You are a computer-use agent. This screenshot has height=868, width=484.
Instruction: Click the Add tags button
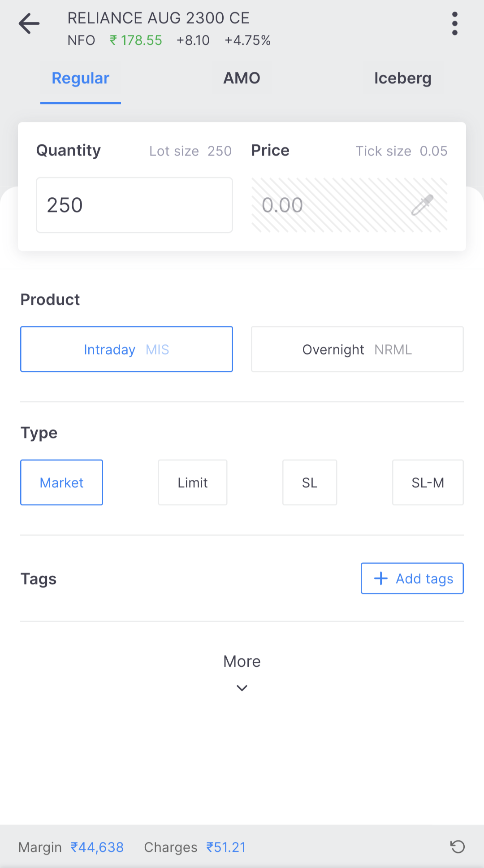pos(412,578)
